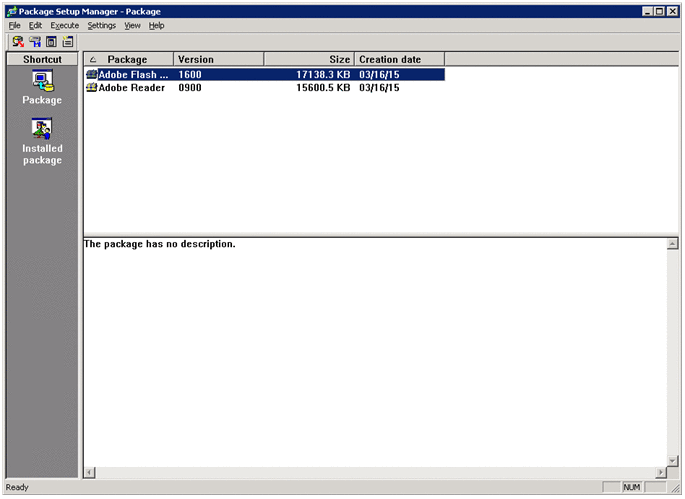Image resolution: width=685 pixels, height=499 pixels.
Task: Click the Adobe Flash package row icon
Action: 92,75
